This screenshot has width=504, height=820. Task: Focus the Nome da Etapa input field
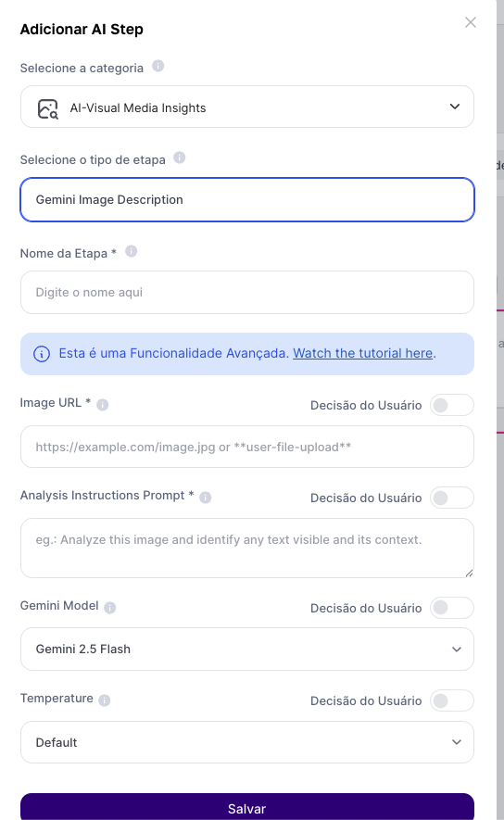pos(247,293)
